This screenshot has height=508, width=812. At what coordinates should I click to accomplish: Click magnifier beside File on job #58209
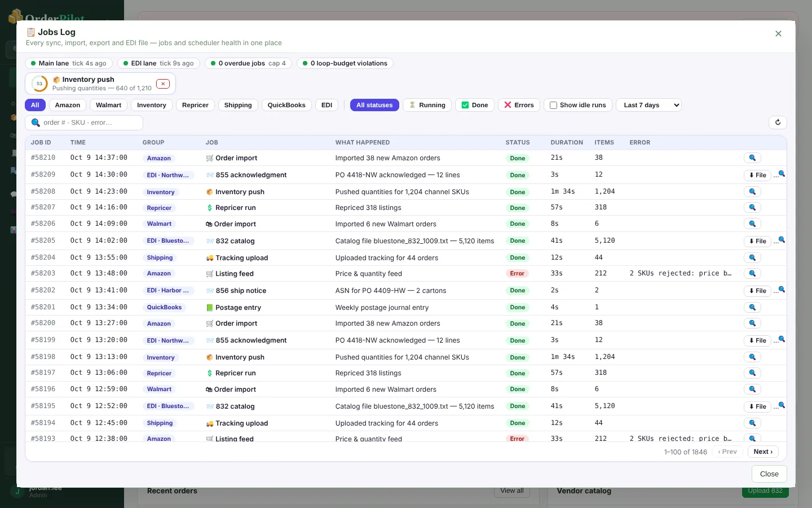tap(782, 174)
